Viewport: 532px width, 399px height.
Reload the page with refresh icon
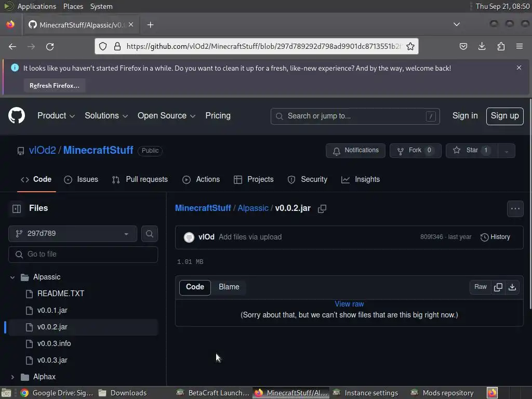point(50,46)
